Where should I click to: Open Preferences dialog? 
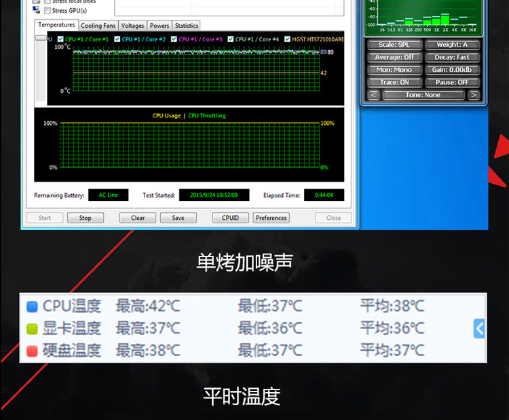tap(271, 218)
